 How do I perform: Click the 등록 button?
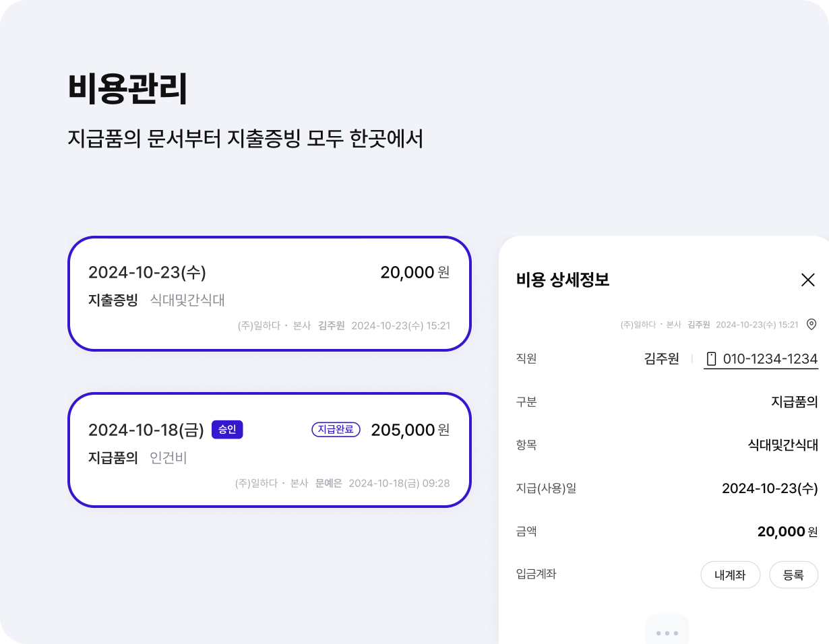pyautogui.click(x=794, y=575)
